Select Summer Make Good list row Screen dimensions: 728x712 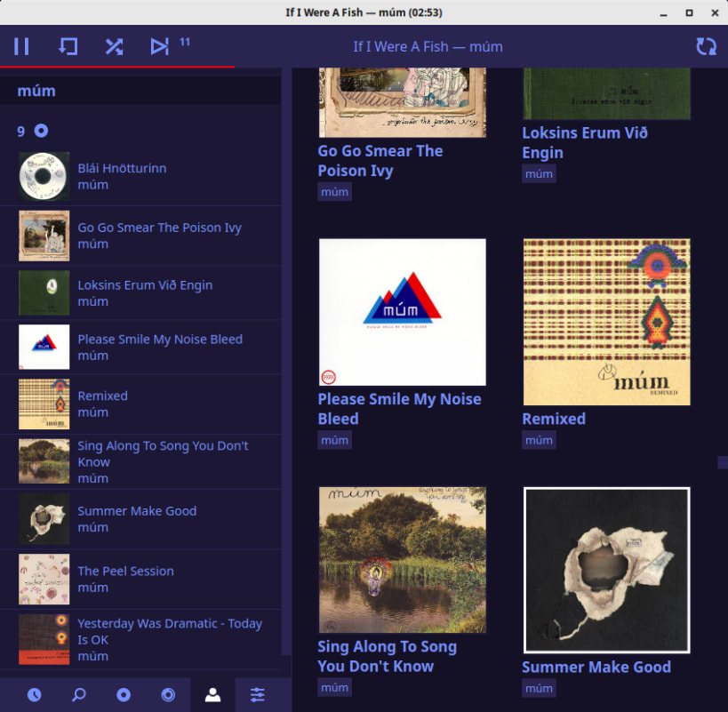pos(140,519)
